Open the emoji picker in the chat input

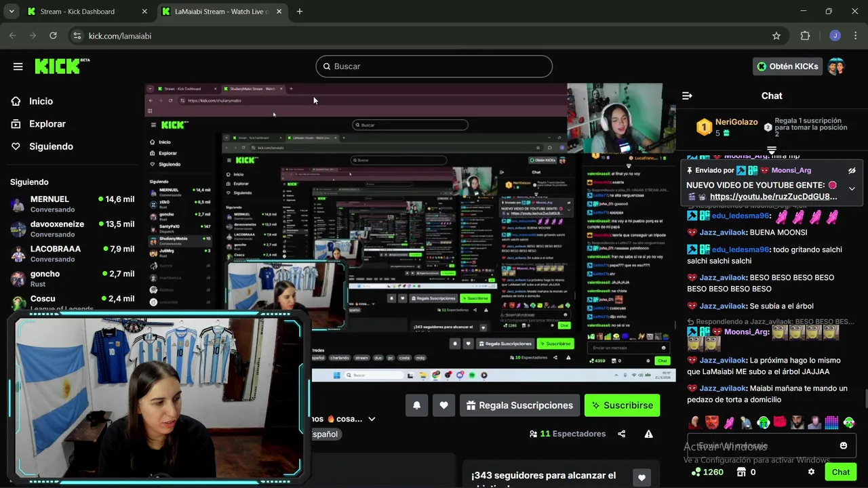pyautogui.click(x=844, y=445)
